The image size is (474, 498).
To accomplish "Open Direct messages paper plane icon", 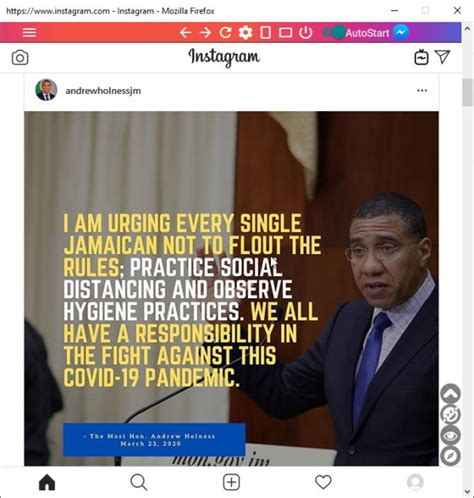I will pyautogui.click(x=443, y=57).
